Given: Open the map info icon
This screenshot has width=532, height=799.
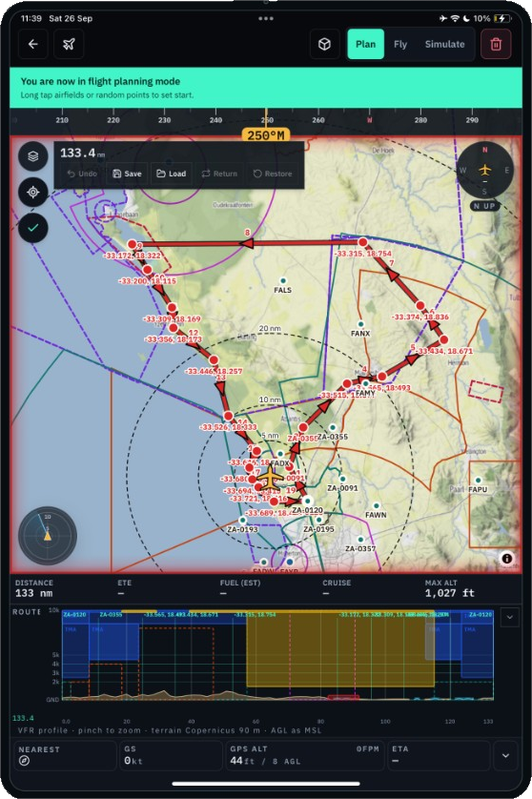Looking at the screenshot, I should (506, 559).
